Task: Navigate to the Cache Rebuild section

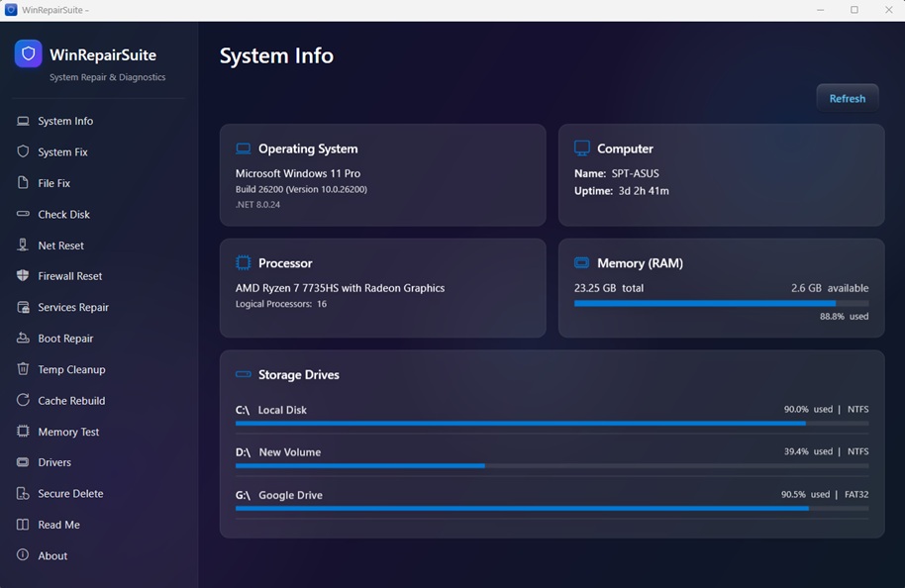Action: 70,400
